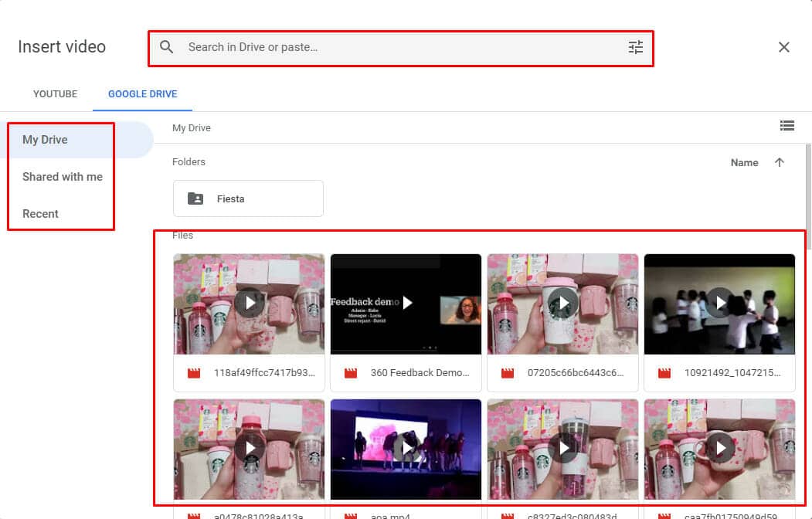The height and width of the screenshot is (519, 812).
Task: Switch to list view layout
Action: coord(787,126)
